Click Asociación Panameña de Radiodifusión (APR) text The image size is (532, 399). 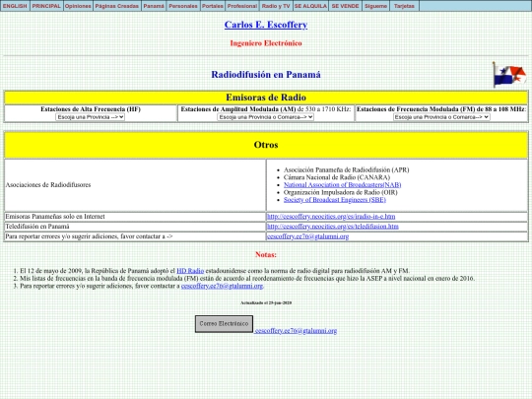point(347,170)
